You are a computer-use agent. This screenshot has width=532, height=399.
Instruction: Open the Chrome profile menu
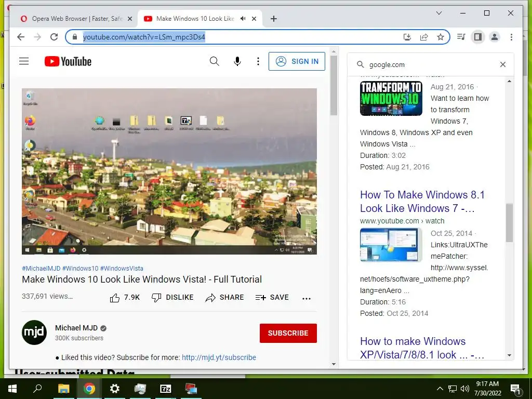[x=495, y=37]
